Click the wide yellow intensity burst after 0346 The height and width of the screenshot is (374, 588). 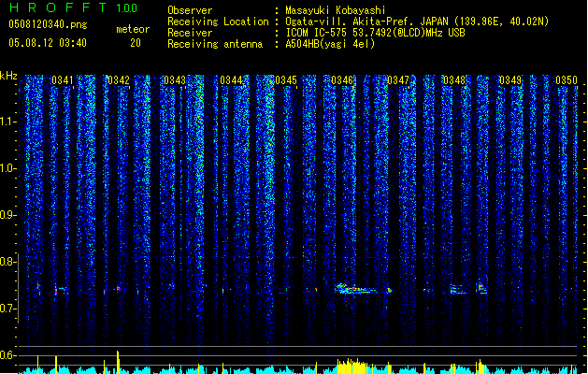pyautogui.click(x=352, y=367)
